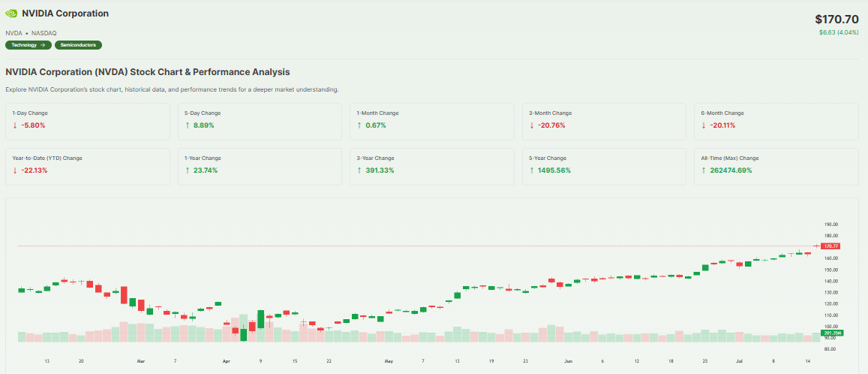Click the green NVIDIA logo icon
868x374 pixels.
(11, 14)
